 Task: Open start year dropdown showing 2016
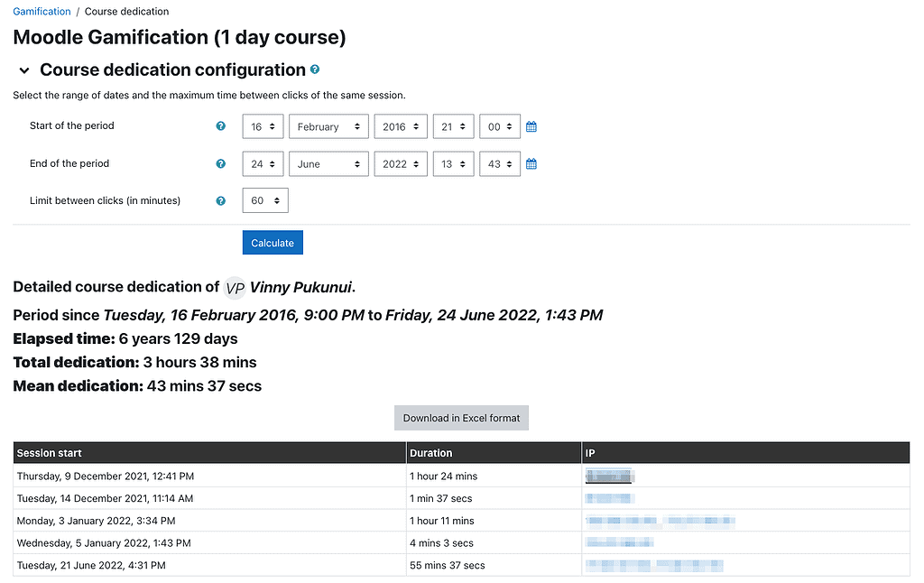click(401, 126)
